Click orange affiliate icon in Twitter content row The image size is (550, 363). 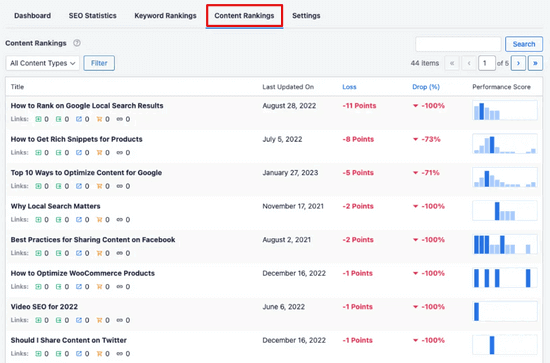(99, 354)
